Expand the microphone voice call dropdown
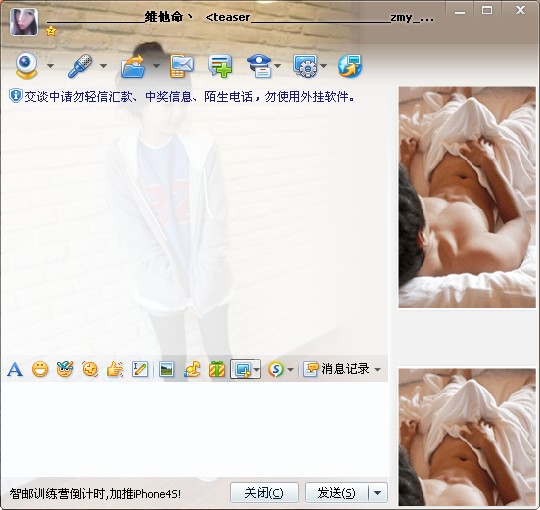The height and width of the screenshot is (510, 540). pos(103,66)
